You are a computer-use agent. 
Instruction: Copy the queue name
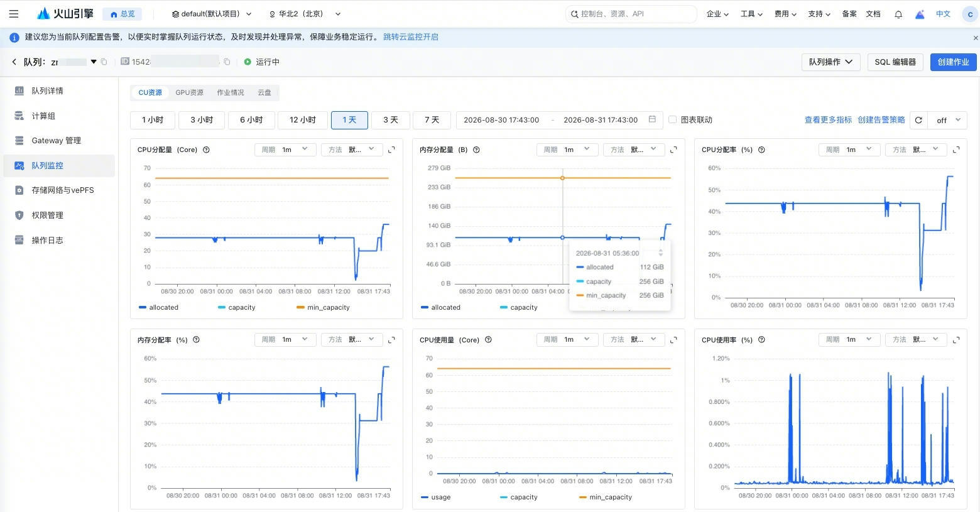pos(104,62)
